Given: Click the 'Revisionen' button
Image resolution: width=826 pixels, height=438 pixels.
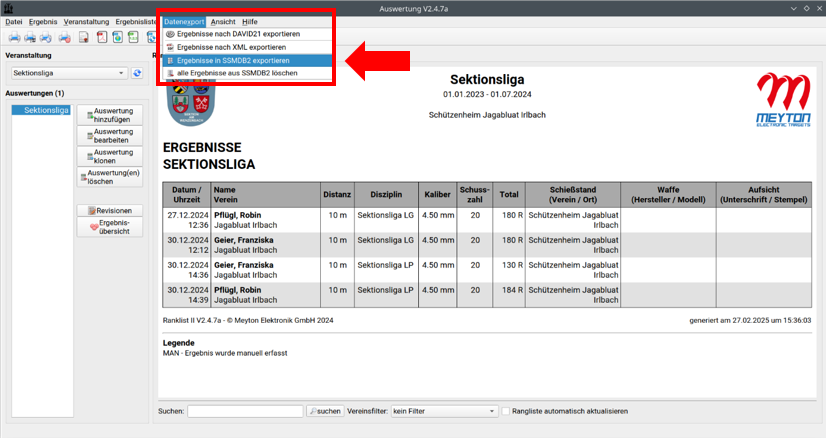Looking at the screenshot, I should pos(110,210).
